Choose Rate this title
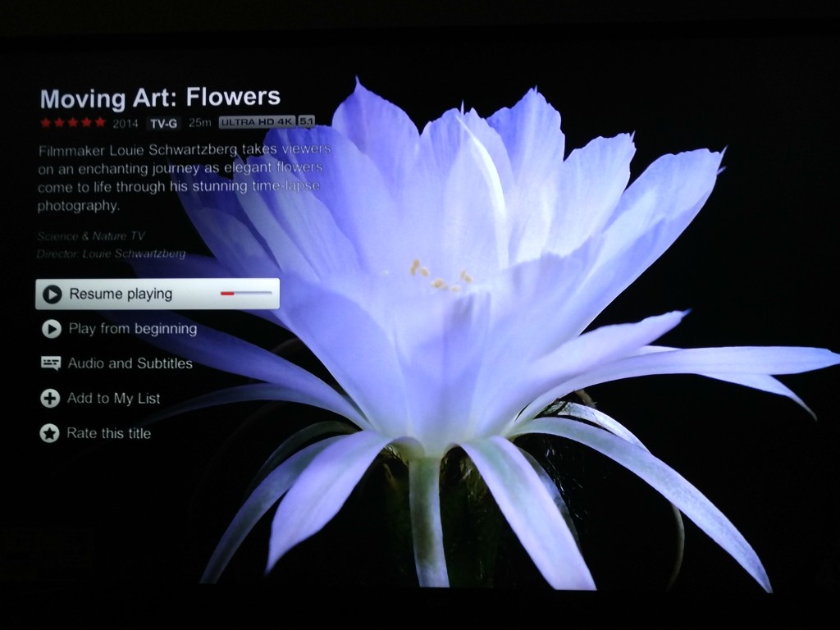Image resolution: width=840 pixels, height=630 pixels. [109, 433]
